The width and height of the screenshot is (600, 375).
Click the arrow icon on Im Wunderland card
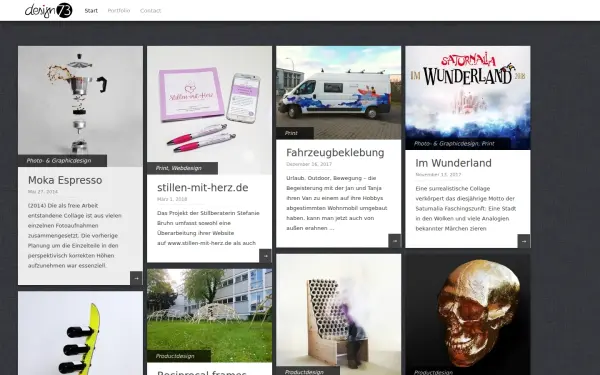tap(524, 241)
